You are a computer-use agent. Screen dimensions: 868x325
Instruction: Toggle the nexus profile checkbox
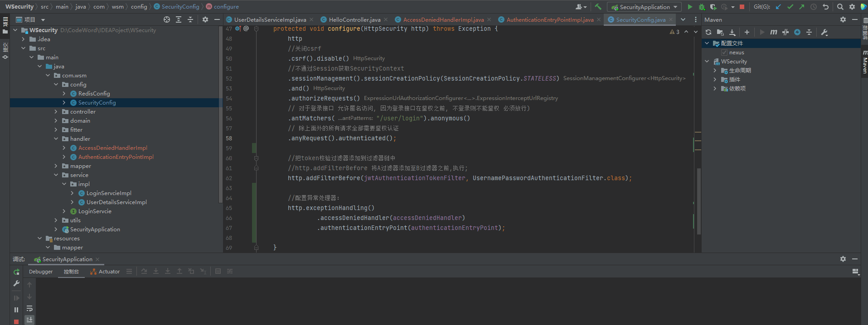tap(724, 53)
